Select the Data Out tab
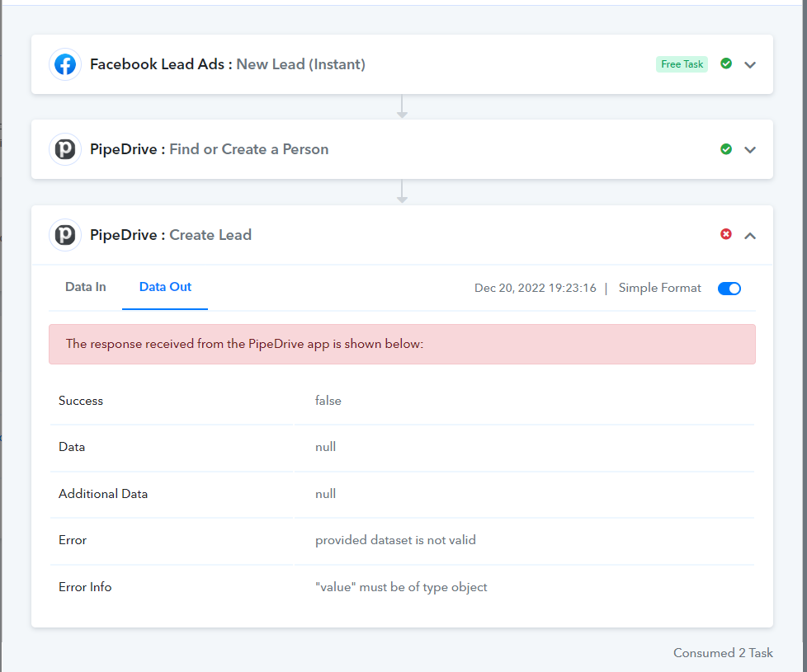Image resolution: width=807 pixels, height=672 pixels. coord(165,287)
